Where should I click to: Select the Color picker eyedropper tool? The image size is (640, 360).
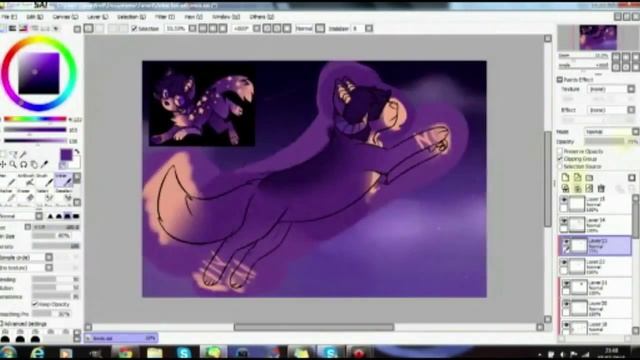point(44,164)
